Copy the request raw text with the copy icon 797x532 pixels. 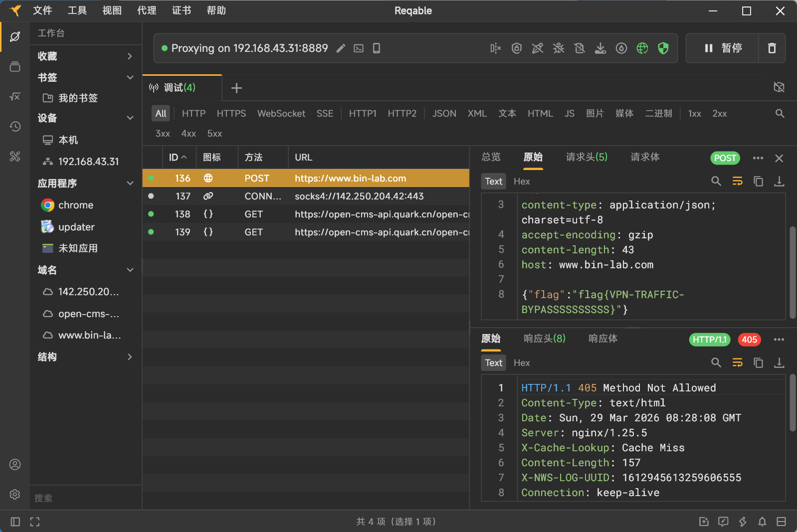click(x=758, y=181)
